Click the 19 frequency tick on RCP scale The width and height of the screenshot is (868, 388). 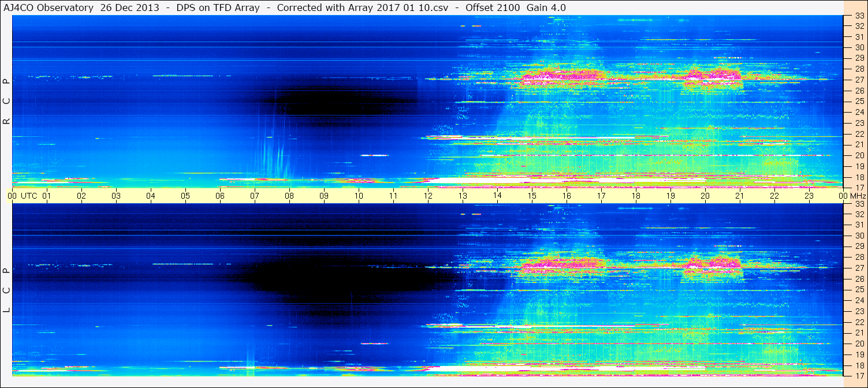(x=859, y=166)
